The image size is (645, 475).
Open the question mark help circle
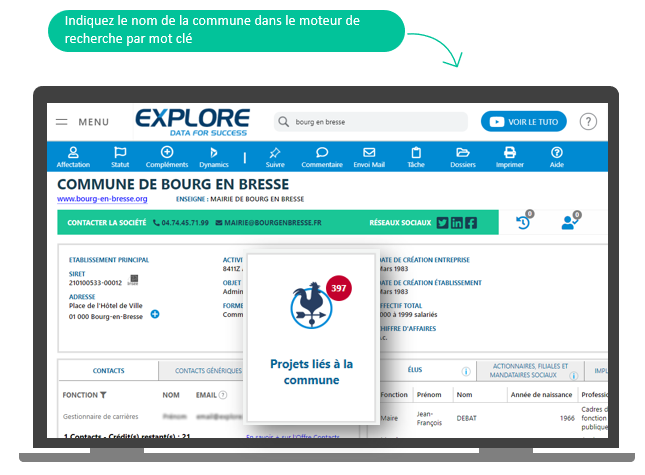pyautogui.click(x=588, y=122)
